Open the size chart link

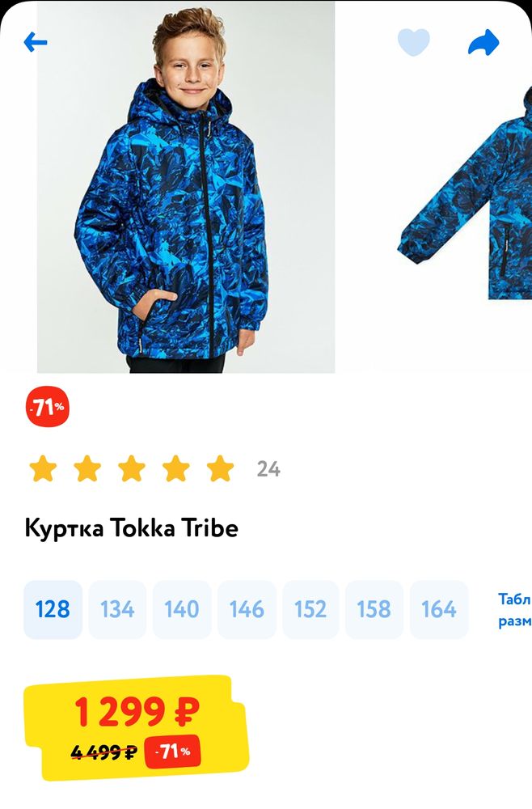click(514, 610)
